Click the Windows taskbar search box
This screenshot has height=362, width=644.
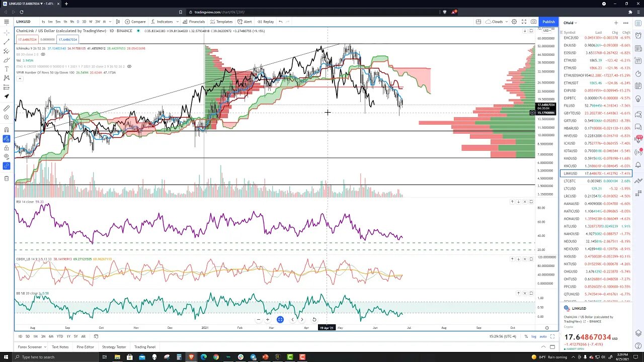click(55, 357)
